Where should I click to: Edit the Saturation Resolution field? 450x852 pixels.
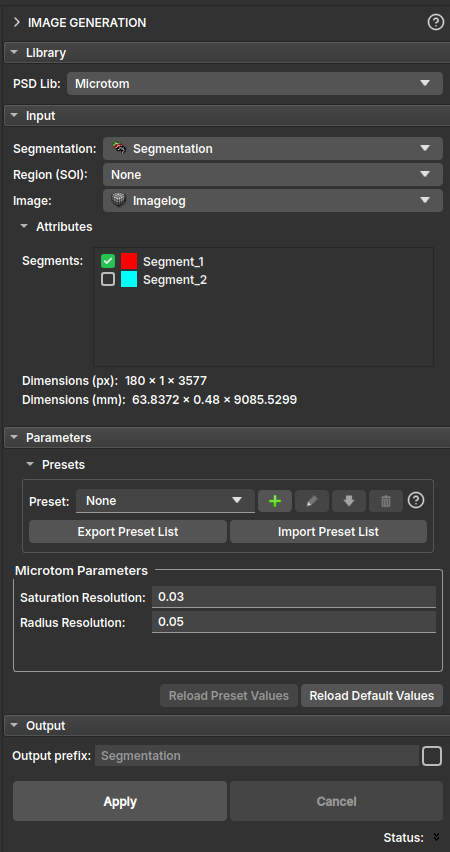coord(293,597)
